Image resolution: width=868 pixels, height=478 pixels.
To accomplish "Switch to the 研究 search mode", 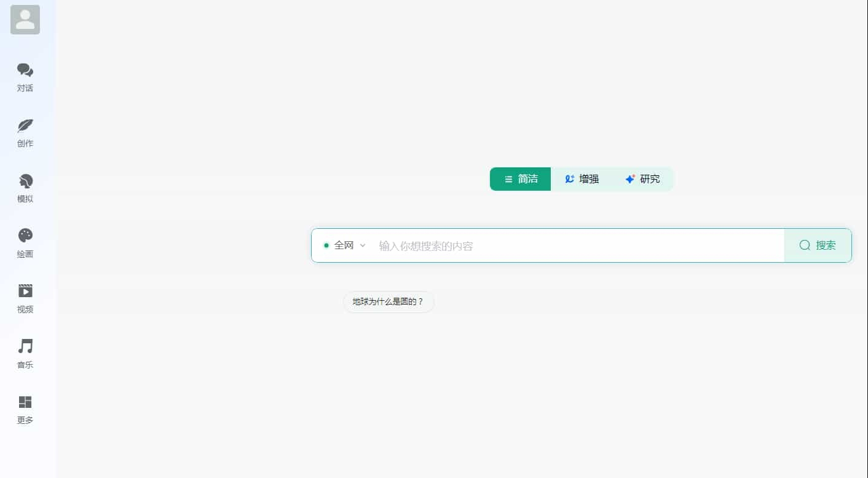I will tap(642, 179).
